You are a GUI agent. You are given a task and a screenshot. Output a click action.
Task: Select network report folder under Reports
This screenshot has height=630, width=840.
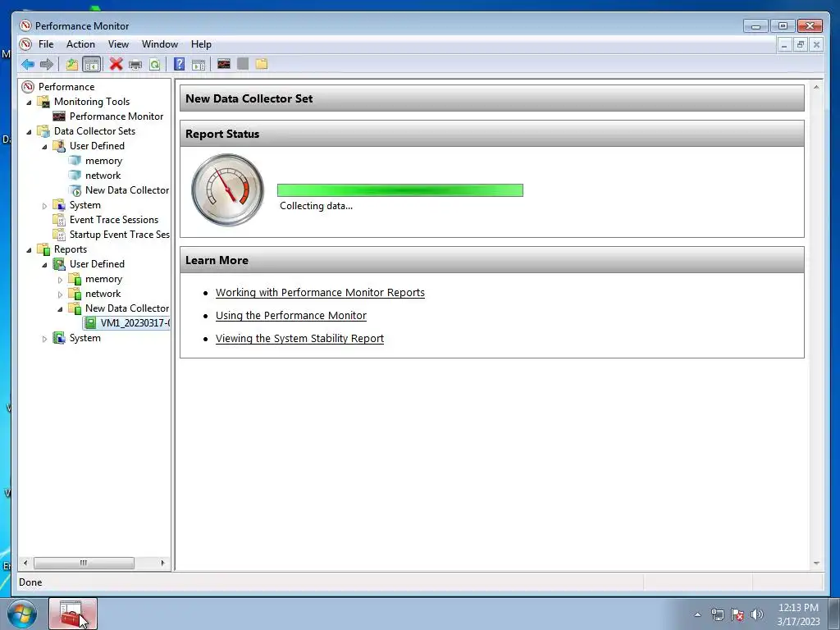[103, 294]
